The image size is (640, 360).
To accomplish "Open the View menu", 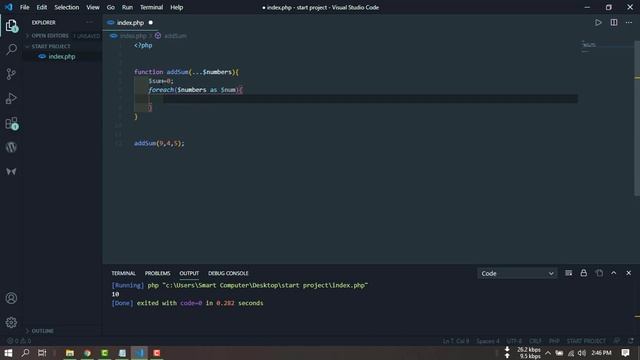I will coord(93,7).
